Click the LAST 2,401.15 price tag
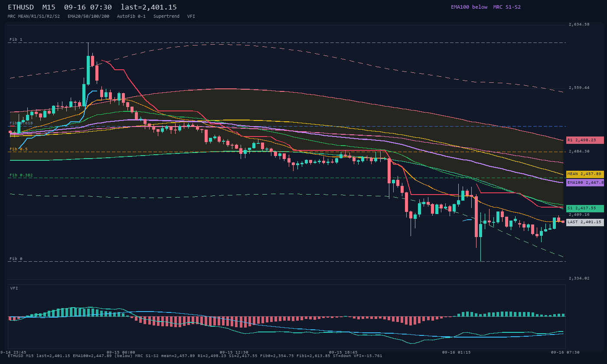 pos(585,222)
